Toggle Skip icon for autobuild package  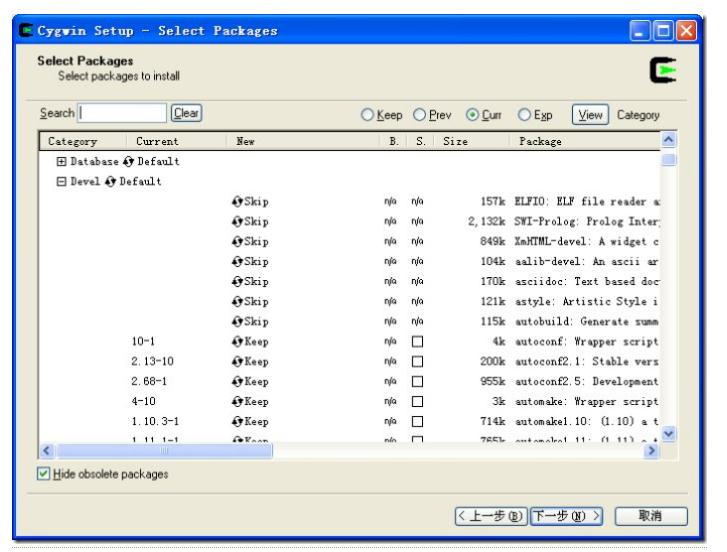point(237,321)
